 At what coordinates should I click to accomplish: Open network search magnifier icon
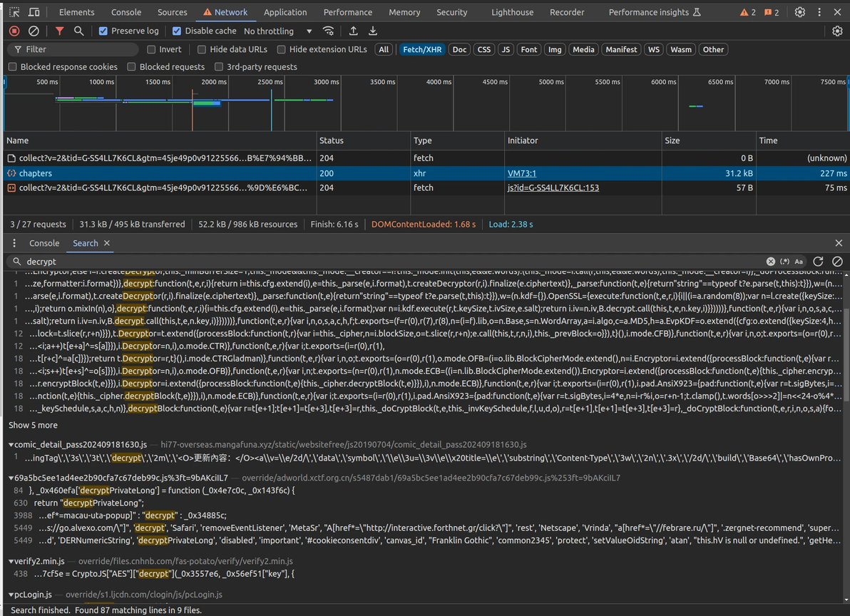(78, 31)
